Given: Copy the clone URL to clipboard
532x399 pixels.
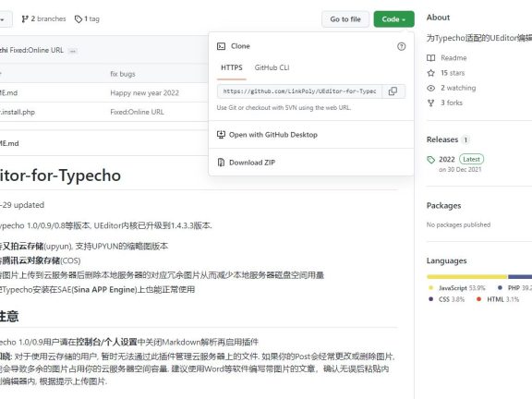Looking at the screenshot, I should point(393,91).
